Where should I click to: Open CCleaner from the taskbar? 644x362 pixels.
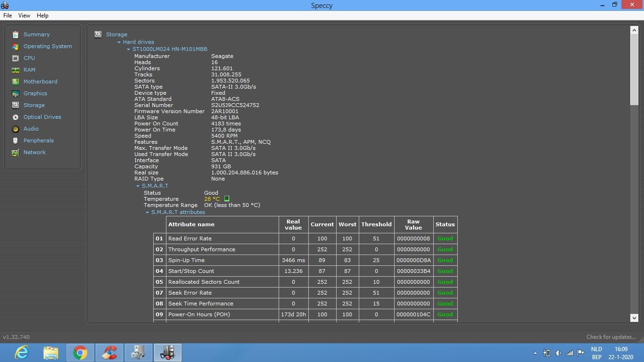109,353
